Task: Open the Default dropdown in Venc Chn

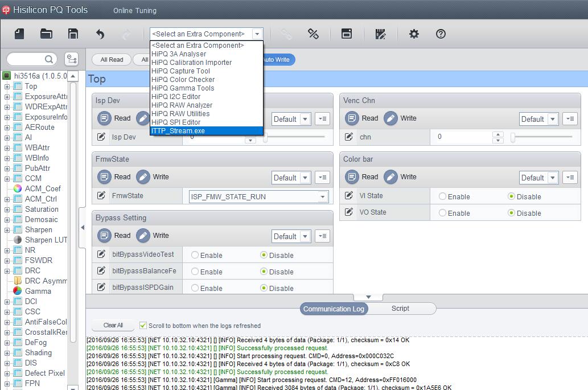Action: click(552, 119)
